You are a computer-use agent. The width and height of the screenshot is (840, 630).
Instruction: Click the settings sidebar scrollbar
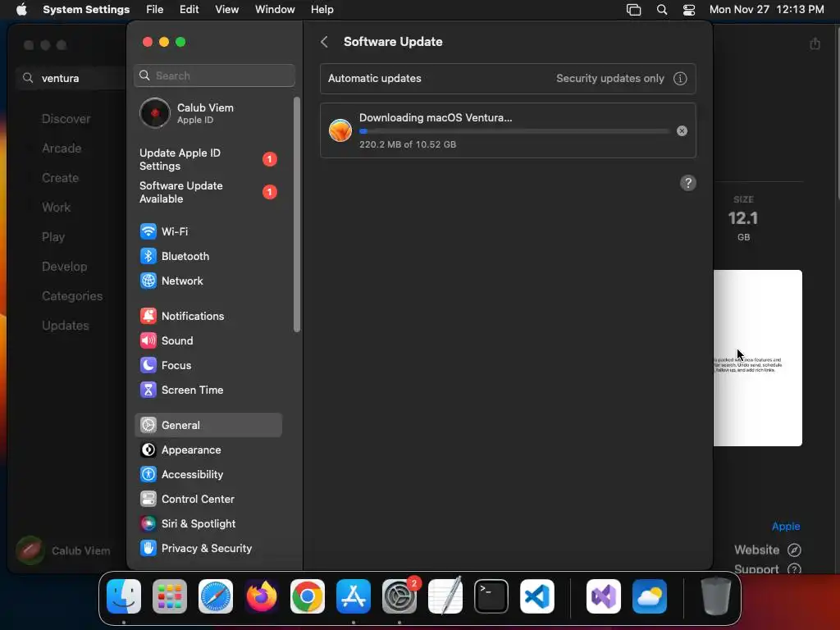tap(297, 214)
